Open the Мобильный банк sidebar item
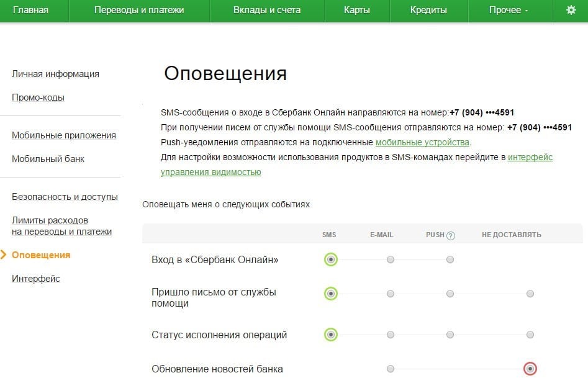Image resolution: width=588 pixels, height=378 pixels. point(48,159)
